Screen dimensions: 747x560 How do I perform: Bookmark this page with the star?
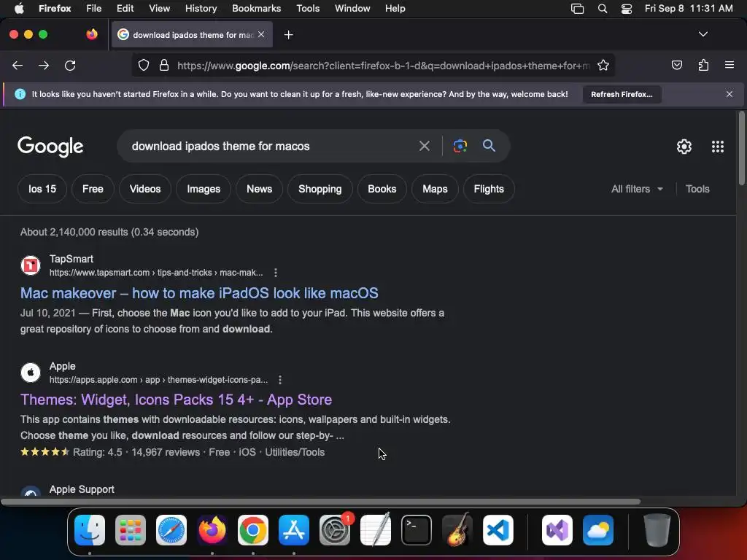tap(603, 65)
